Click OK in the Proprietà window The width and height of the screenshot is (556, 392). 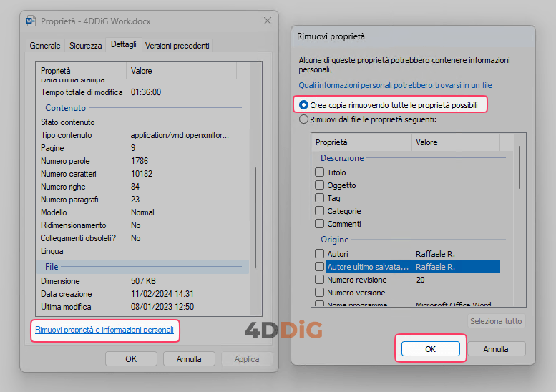(x=131, y=359)
